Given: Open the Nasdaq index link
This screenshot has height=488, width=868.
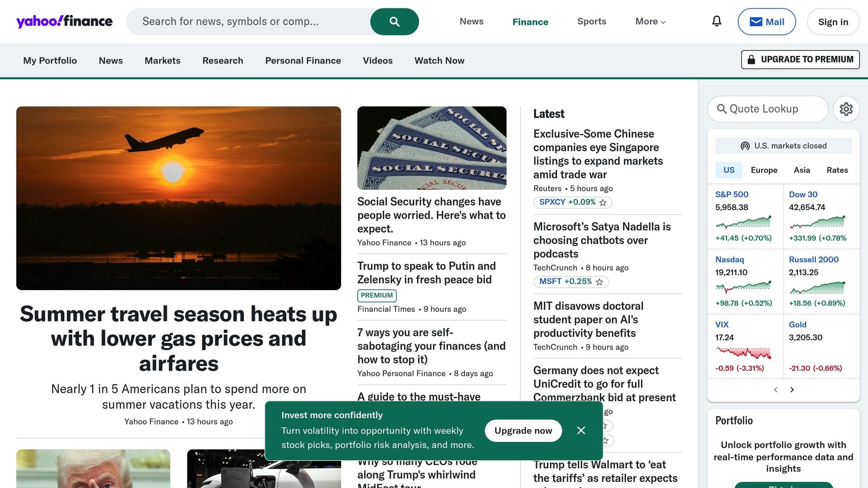Looking at the screenshot, I should [729, 260].
